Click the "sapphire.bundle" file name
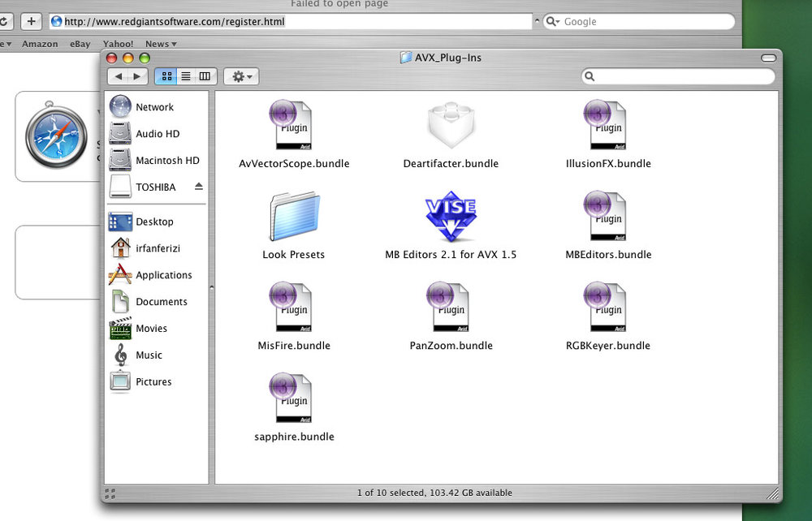Screen dimensions: 812x521 click(294, 437)
